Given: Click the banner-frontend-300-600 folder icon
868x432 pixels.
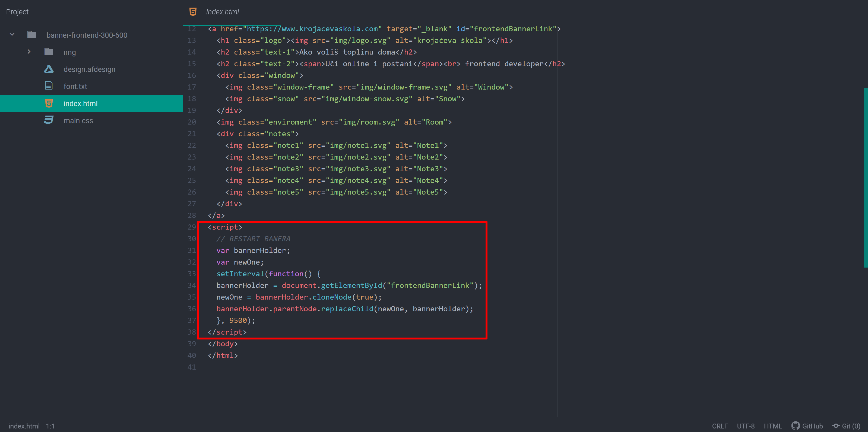Looking at the screenshot, I should pos(32,35).
